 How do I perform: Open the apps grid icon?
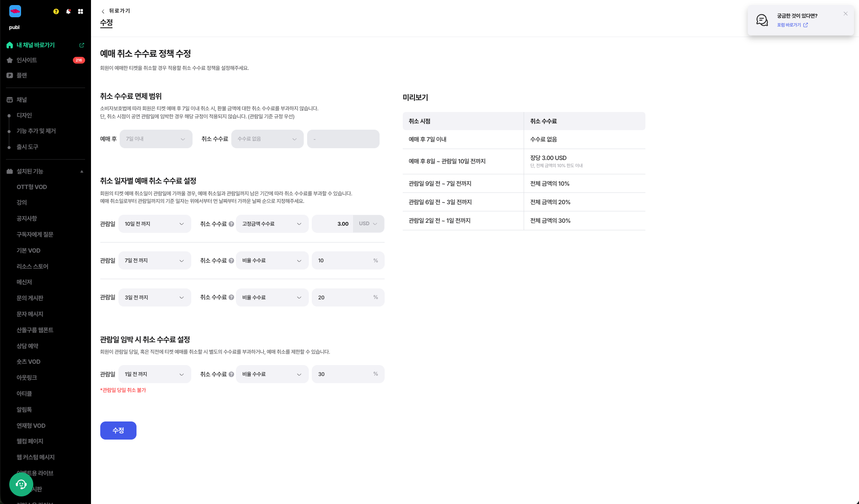[80, 11]
